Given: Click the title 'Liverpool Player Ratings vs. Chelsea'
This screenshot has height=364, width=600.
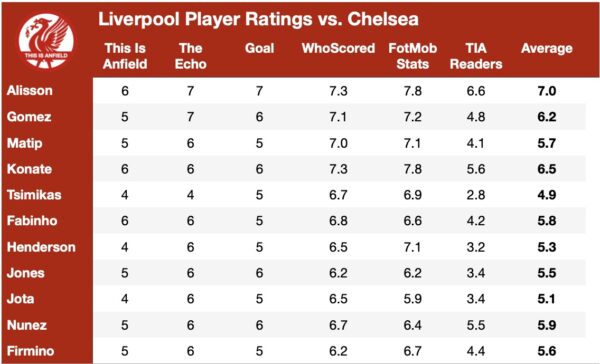Looking at the screenshot, I should click(258, 19).
